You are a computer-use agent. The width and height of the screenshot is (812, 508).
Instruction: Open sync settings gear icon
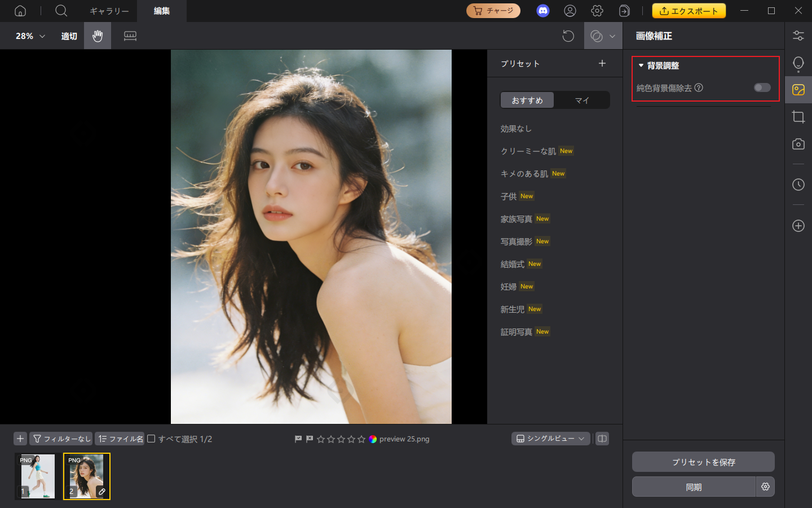(765, 487)
